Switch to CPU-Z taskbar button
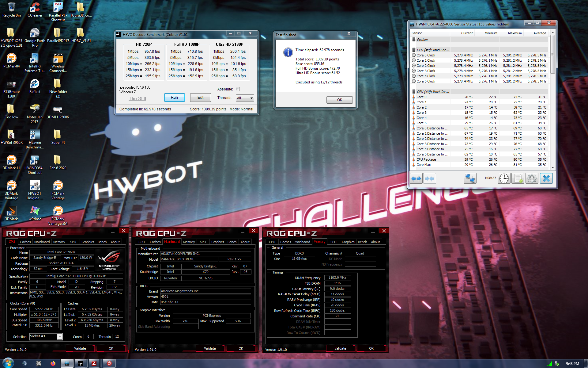This screenshot has width=588, height=368. tap(94, 363)
